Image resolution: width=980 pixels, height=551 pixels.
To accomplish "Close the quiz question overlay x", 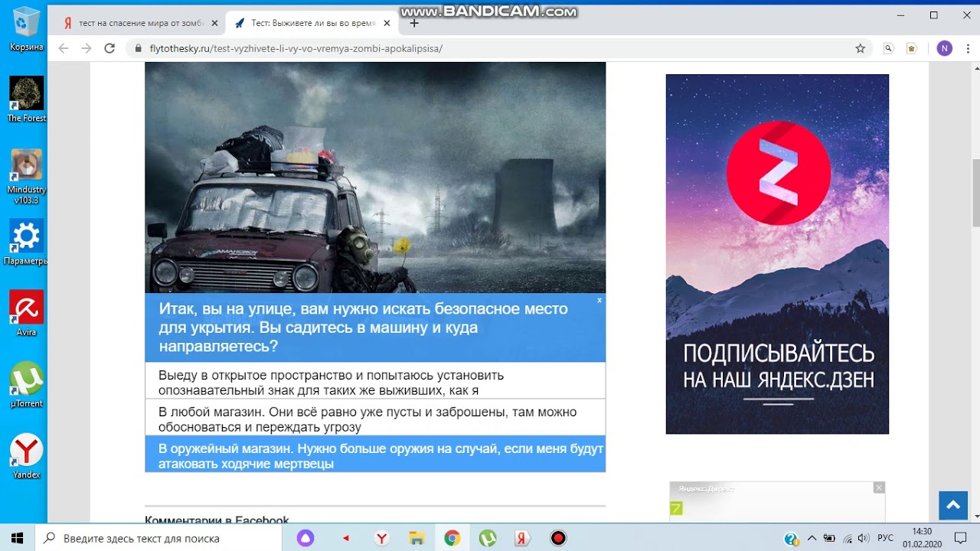I will click(599, 300).
